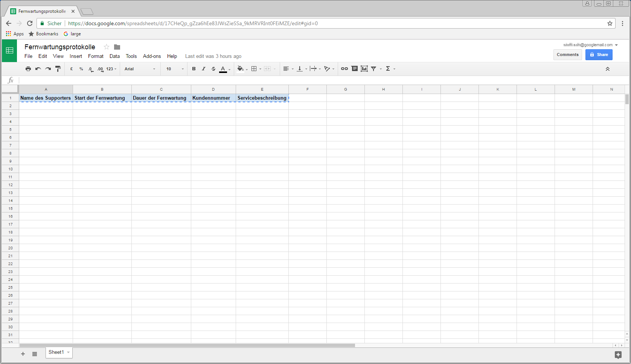Viewport: 631px width, 364px height.
Task: Click the Insert chart icon
Action: pyautogui.click(x=364, y=69)
